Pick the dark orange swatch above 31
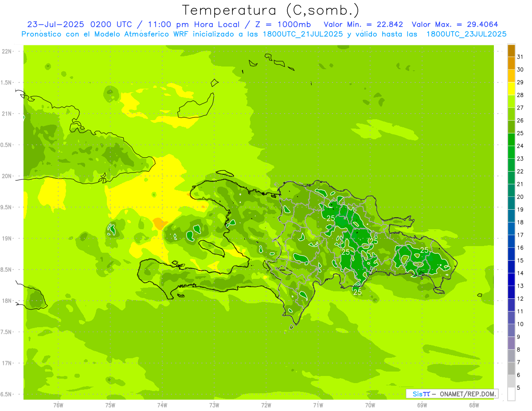 511,51
